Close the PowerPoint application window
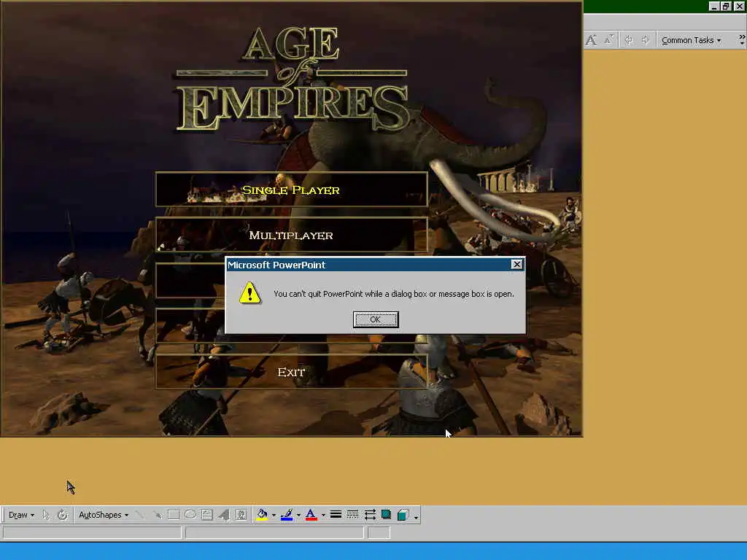 740,6
